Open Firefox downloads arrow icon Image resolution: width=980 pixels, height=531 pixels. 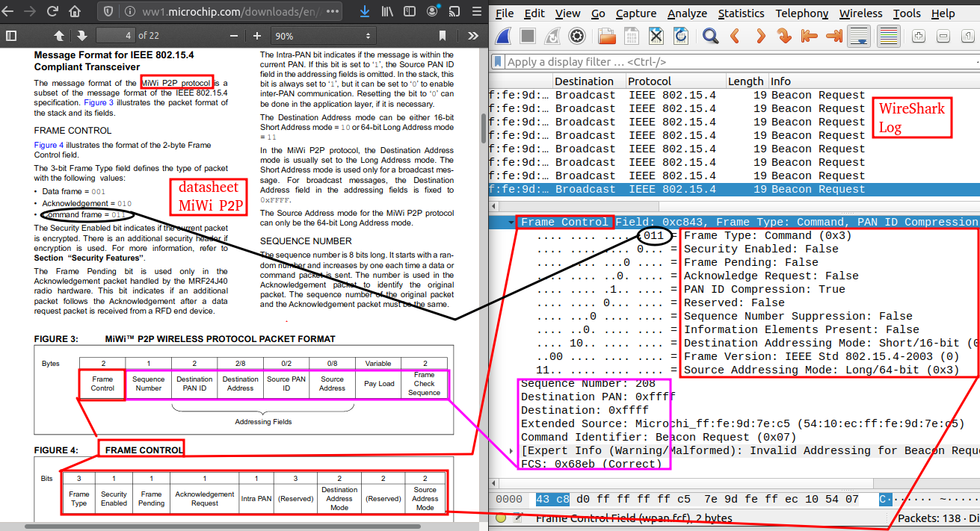pos(364,12)
